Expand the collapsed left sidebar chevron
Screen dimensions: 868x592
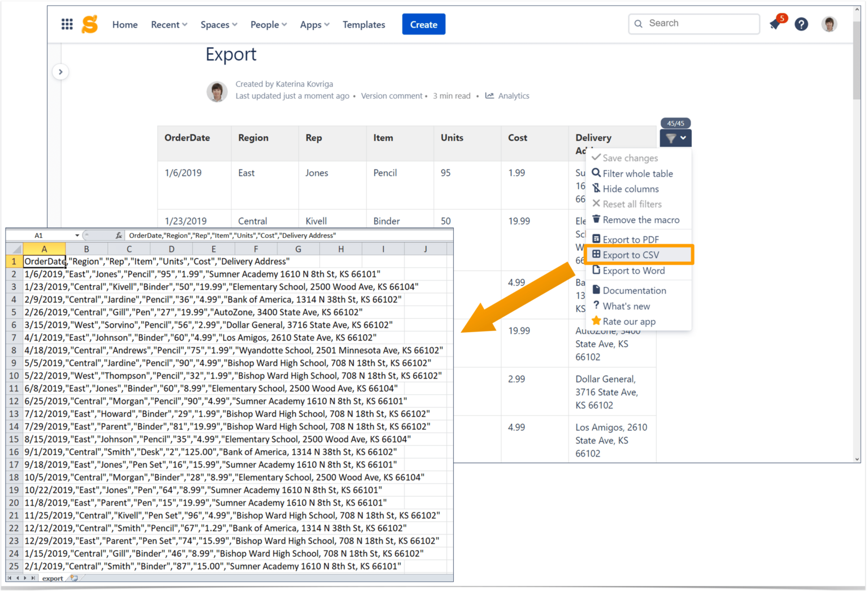pos(60,72)
